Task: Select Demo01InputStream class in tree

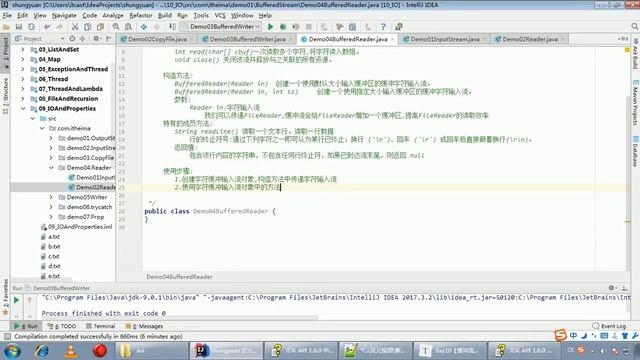Action: (92, 178)
